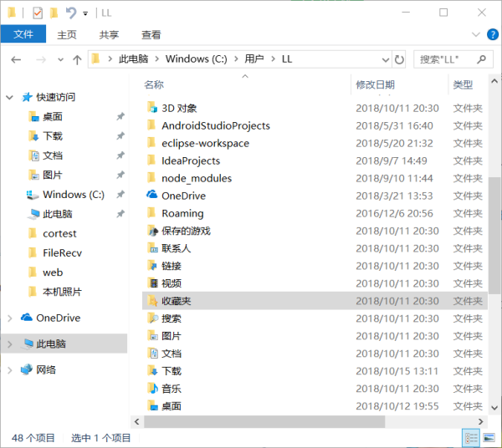Screen dimensions: 502x448
Task: Expand the ribbon with the chevron
Action: tap(476, 34)
